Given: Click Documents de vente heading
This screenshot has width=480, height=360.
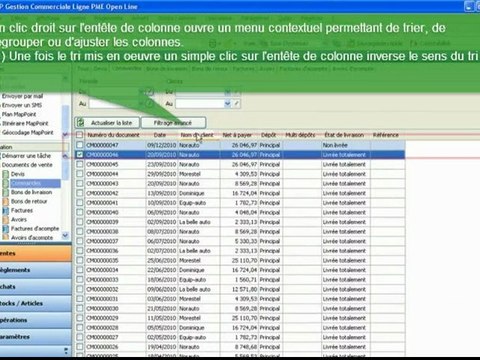Looking at the screenshot, I should pyautogui.click(x=27, y=165).
